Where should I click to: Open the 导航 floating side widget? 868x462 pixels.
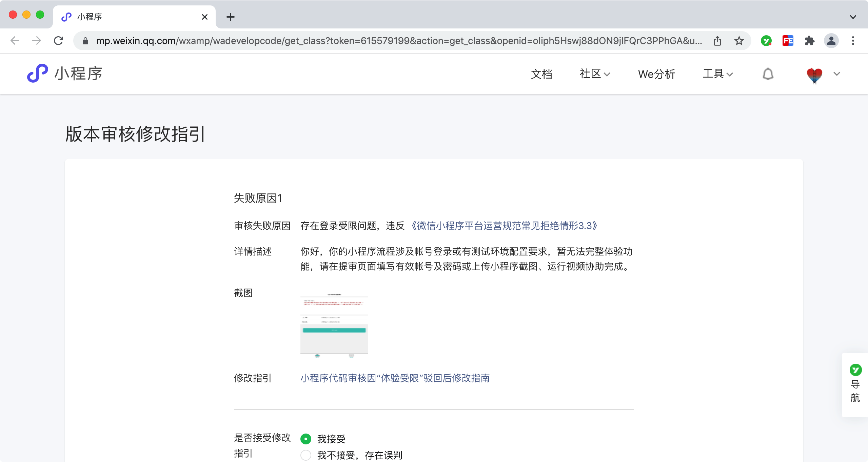click(x=855, y=385)
